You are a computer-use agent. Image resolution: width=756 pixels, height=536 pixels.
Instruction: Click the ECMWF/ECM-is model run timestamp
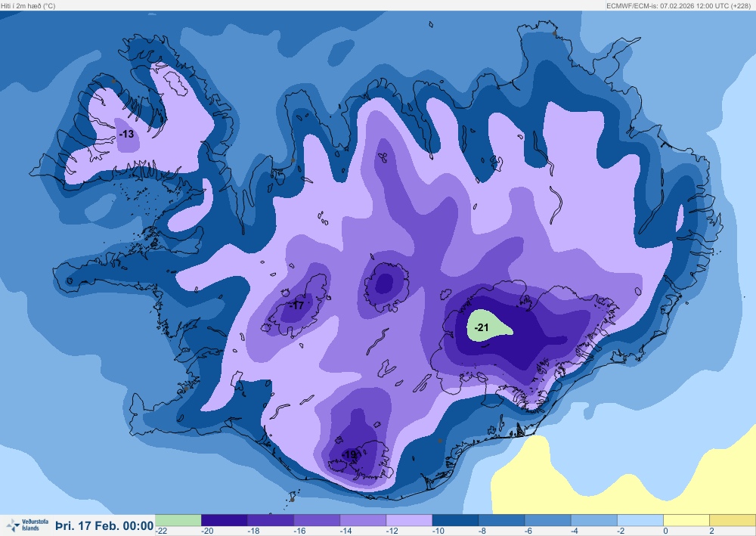click(x=678, y=6)
